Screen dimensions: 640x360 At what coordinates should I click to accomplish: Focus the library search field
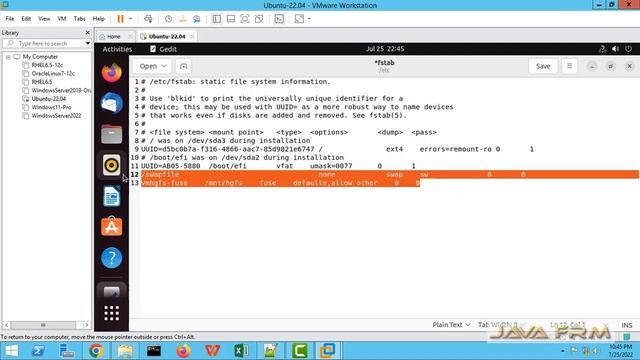pos(46,43)
